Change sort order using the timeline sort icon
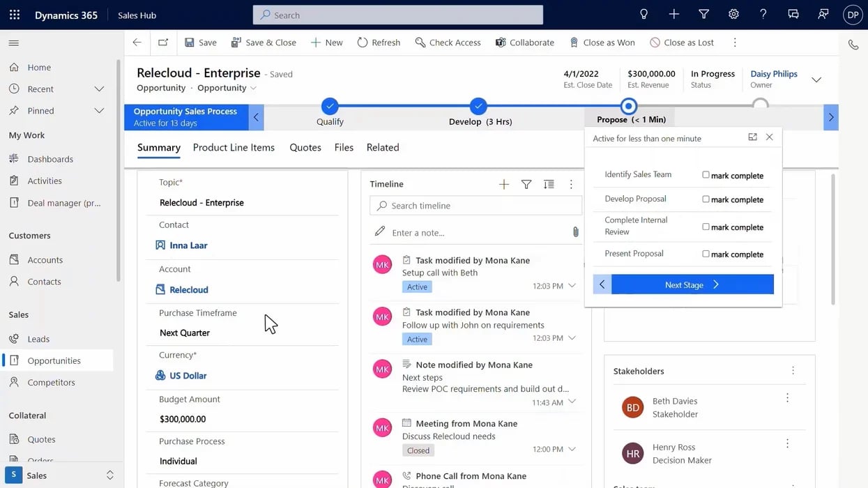 (549, 184)
